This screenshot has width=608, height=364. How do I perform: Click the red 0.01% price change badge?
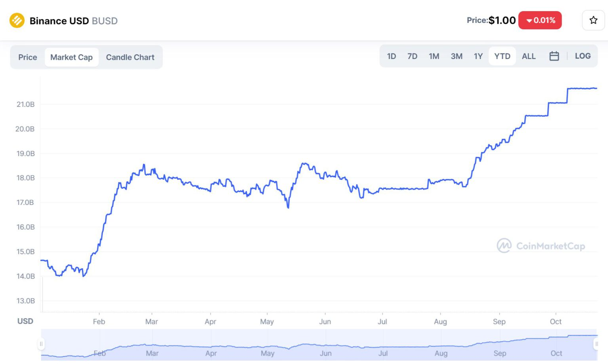tap(540, 20)
